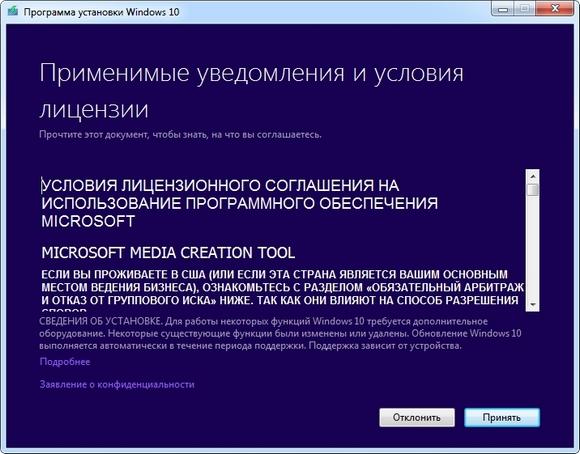Click the license scrollbar up arrow
The image size is (580, 454).
pyautogui.click(x=533, y=176)
